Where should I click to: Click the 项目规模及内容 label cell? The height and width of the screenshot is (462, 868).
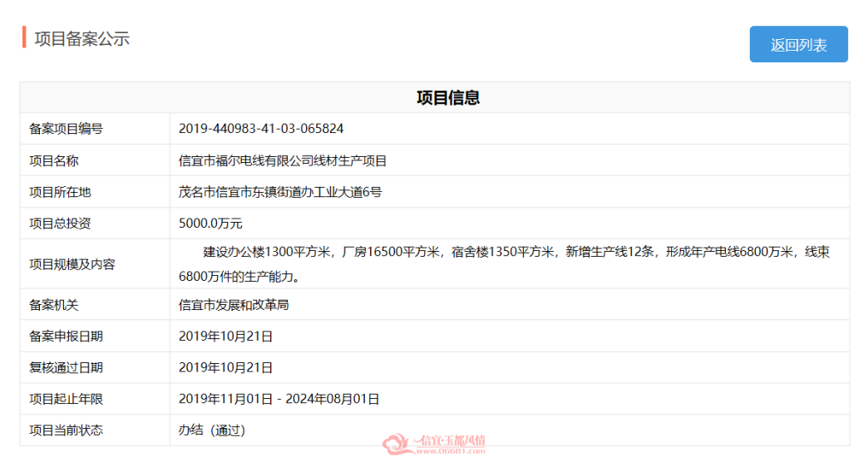(x=95, y=264)
